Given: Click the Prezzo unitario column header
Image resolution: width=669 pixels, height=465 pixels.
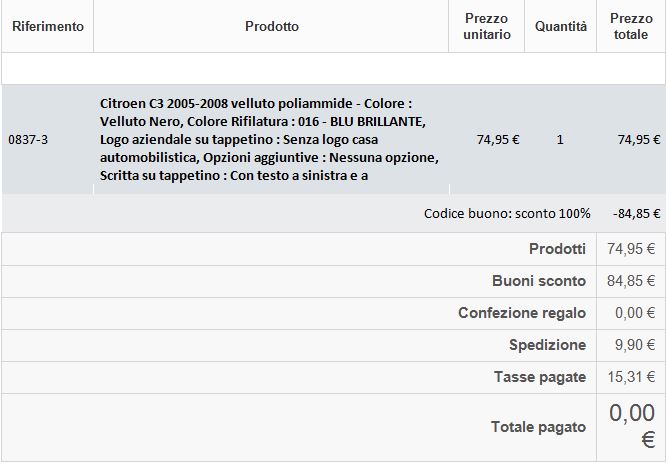Looking at the screenshot, I should [487, 27].
